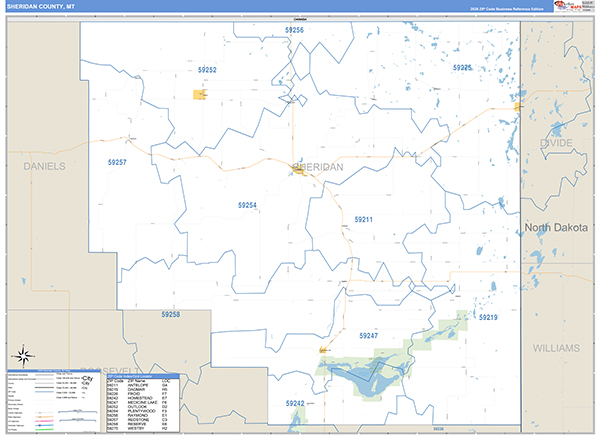Click the SHERIDAN county name label

pyautogui.click(x=318, y=167)
